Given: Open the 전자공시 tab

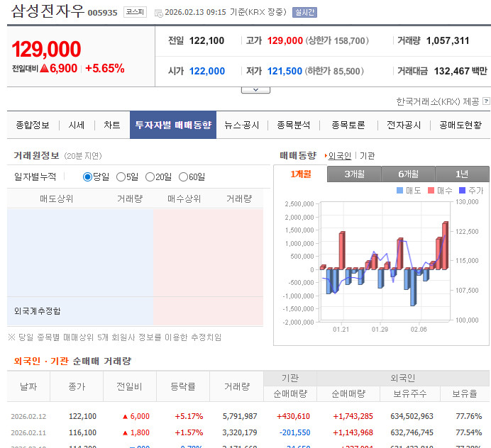Looking at the screenshot, I should (404, 125).
